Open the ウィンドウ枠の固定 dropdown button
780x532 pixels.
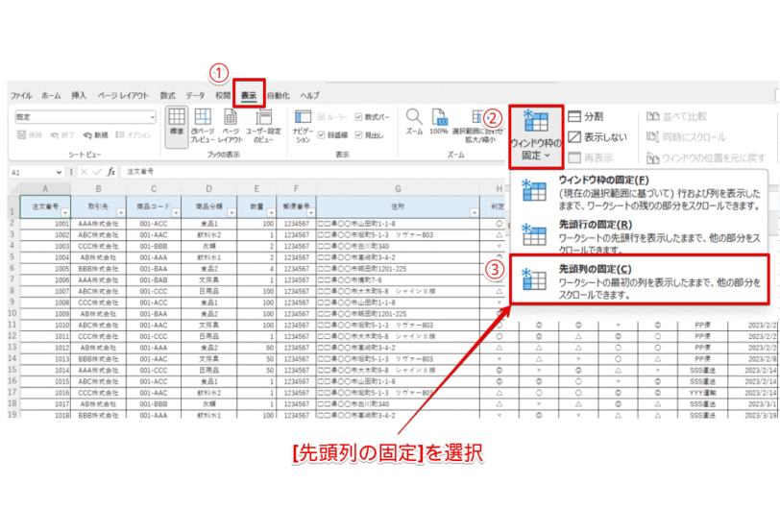click(x=536, y=136)
